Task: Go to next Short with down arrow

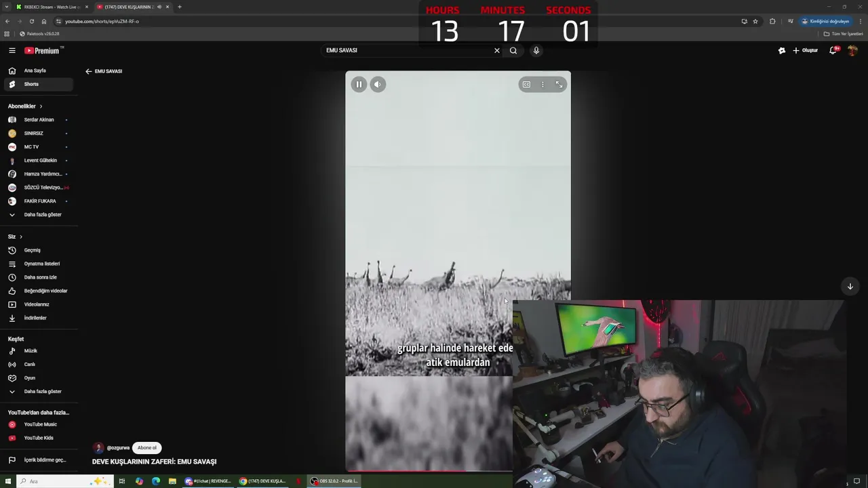Action: tap(850, 286)
